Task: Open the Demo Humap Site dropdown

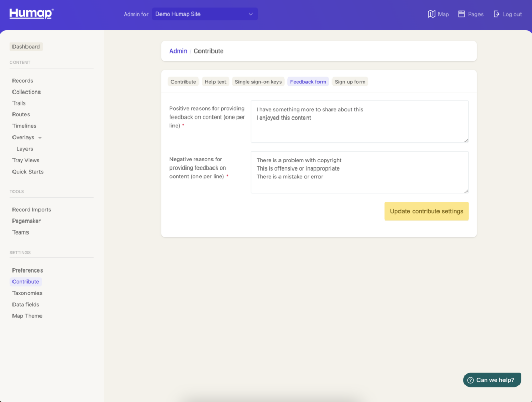Action: click(x=204, y=14)
